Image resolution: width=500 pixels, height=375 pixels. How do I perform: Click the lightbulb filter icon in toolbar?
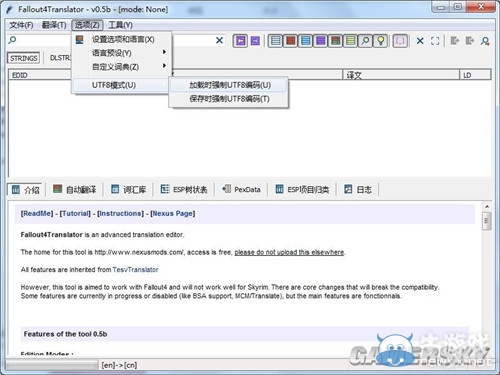click(x=381, y=41)
